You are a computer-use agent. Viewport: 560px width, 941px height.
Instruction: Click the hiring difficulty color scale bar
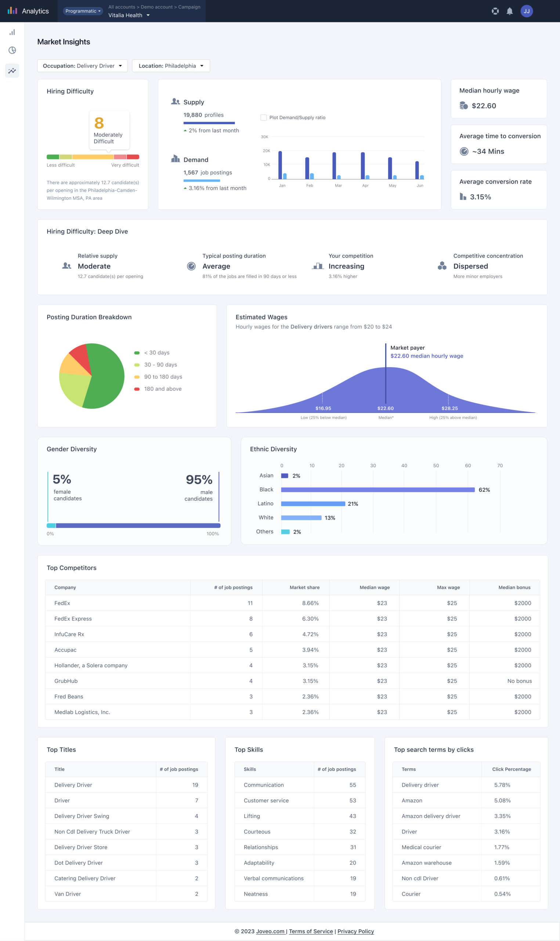click(x=93, y=157)
